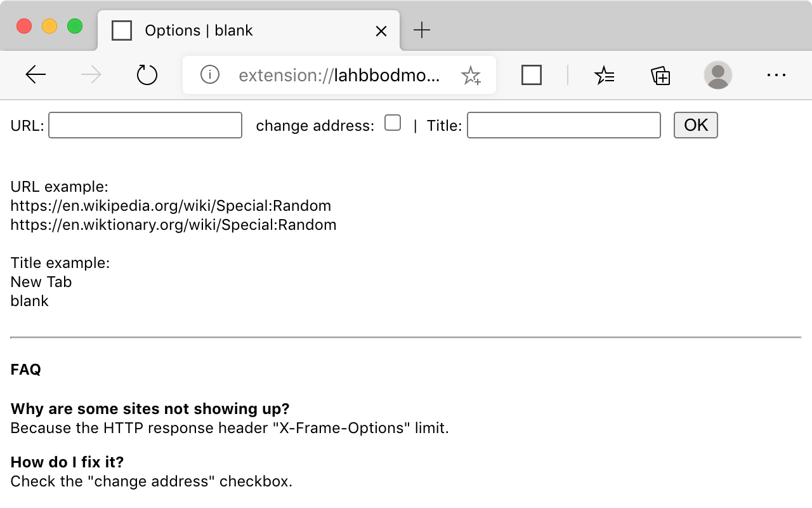Screen dimensions: 812x508
Task: Click the site information icon
Action: tap(210, 75)
